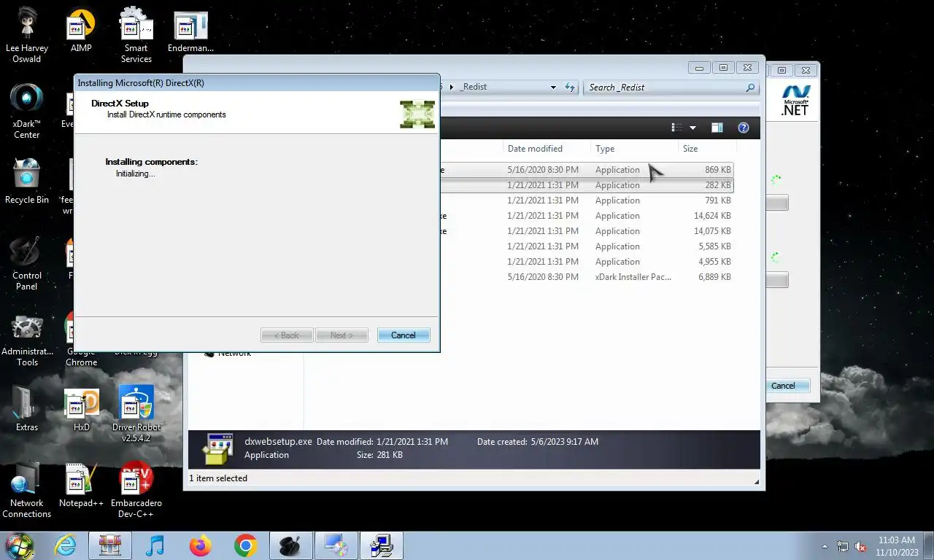Screen dimensions: 934x560
Task: Select the 5,585 KB application row
Action: (x=586, y=246)
